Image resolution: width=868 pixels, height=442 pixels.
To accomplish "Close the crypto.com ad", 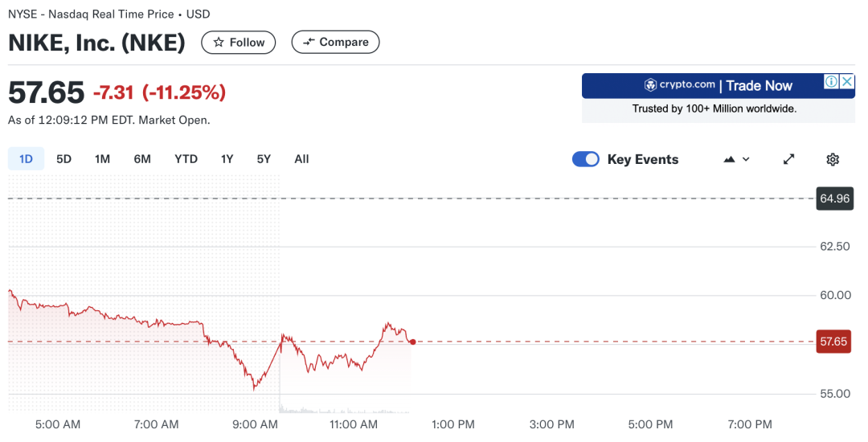I will [847, 82].
